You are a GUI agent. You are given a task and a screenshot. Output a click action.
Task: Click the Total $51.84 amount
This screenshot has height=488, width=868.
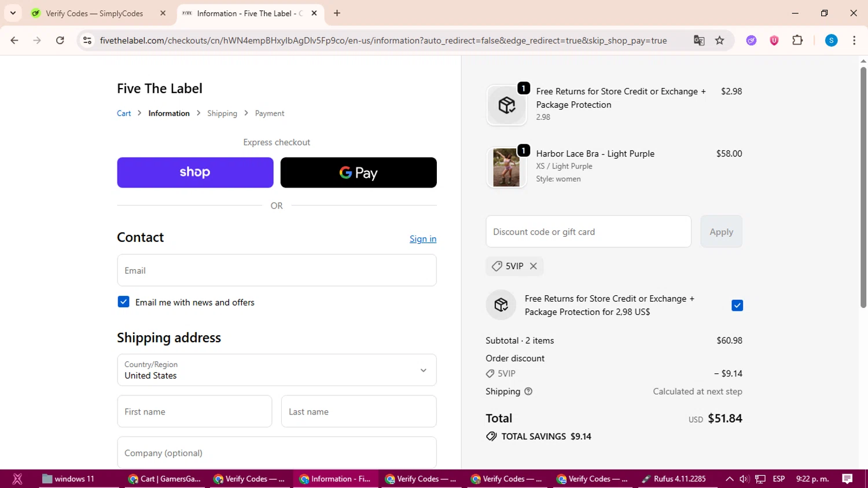tap(725, 419)
